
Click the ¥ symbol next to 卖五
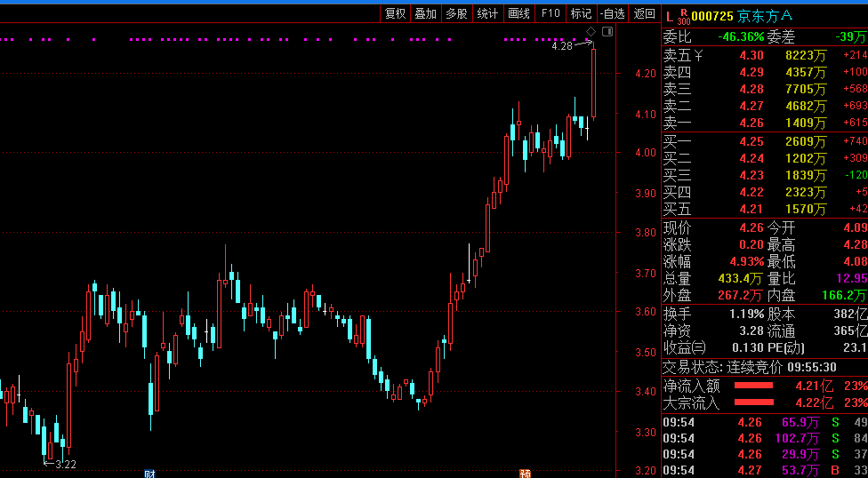point(698,56)
